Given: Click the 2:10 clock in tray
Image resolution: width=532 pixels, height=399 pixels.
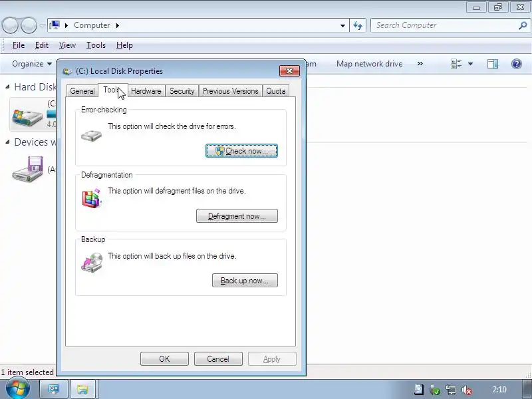Looking at the screenshot, I should pyautogui.click(x=499, y=389).
